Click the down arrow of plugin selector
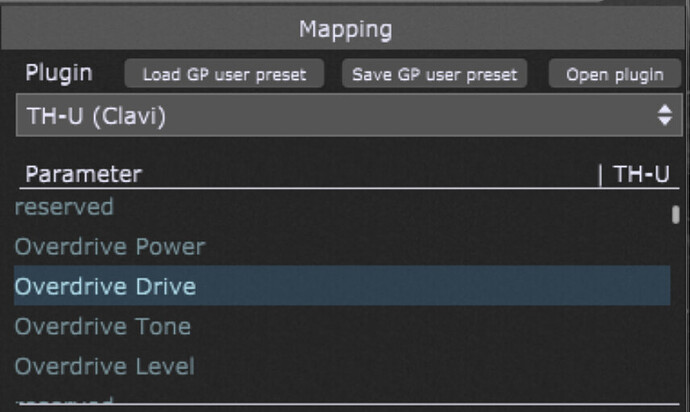690x412 pixels. tap(664, 121)
